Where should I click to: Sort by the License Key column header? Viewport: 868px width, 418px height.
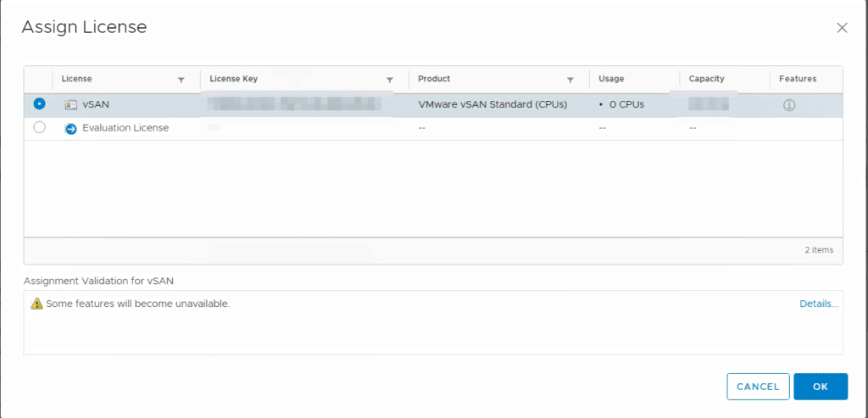[x=234, y=79]
